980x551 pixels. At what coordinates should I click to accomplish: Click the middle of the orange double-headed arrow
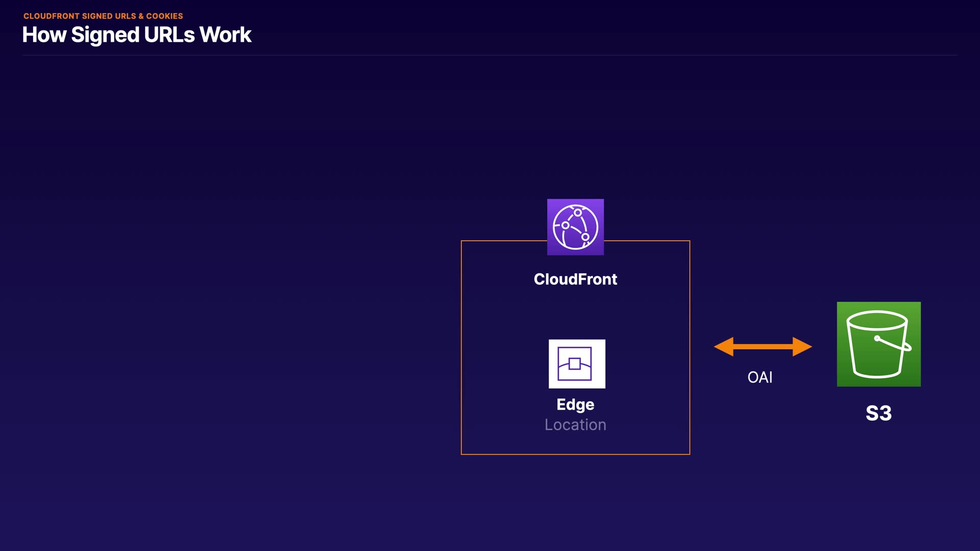click(763, 346)
